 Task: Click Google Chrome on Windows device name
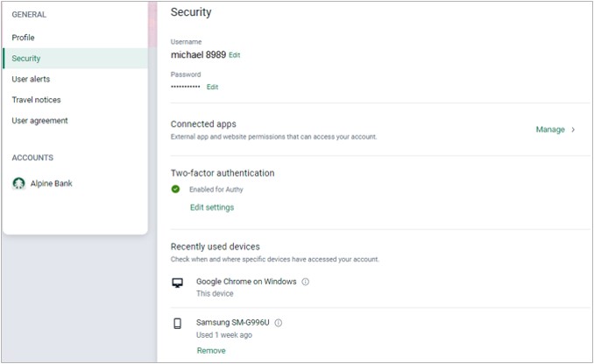pos(246,282)
